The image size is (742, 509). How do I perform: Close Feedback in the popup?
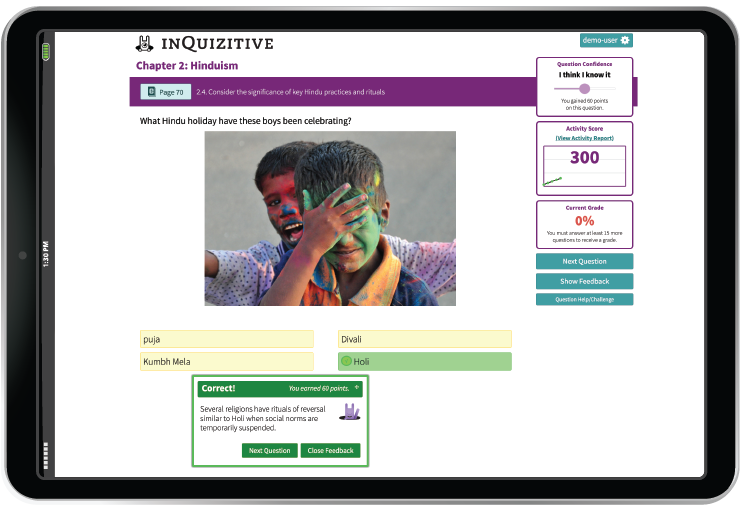click(x=330, y=450)
